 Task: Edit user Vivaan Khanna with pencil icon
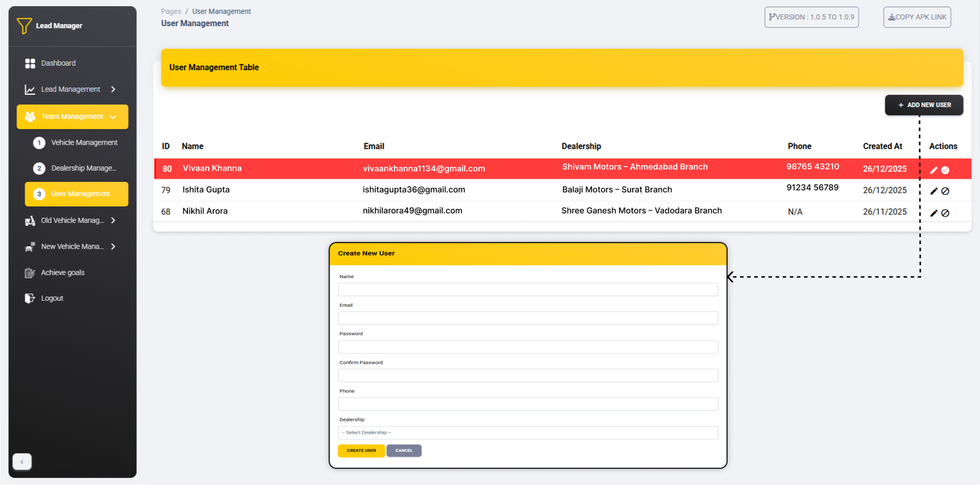[x=934, y=170]
